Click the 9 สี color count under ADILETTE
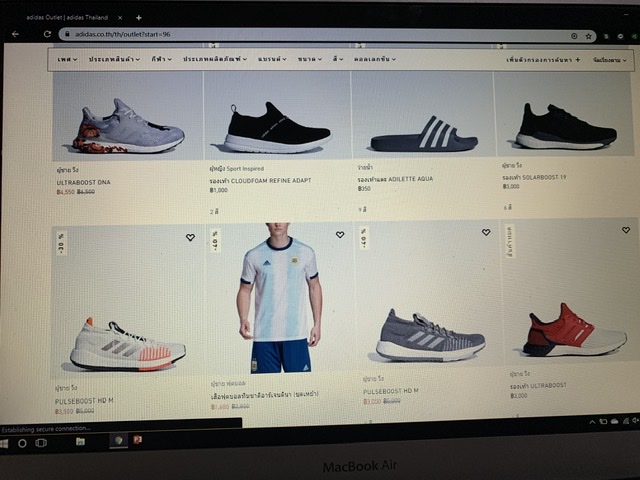The width and height of the screenshot is (640, 480). click(x=362, y=209)
